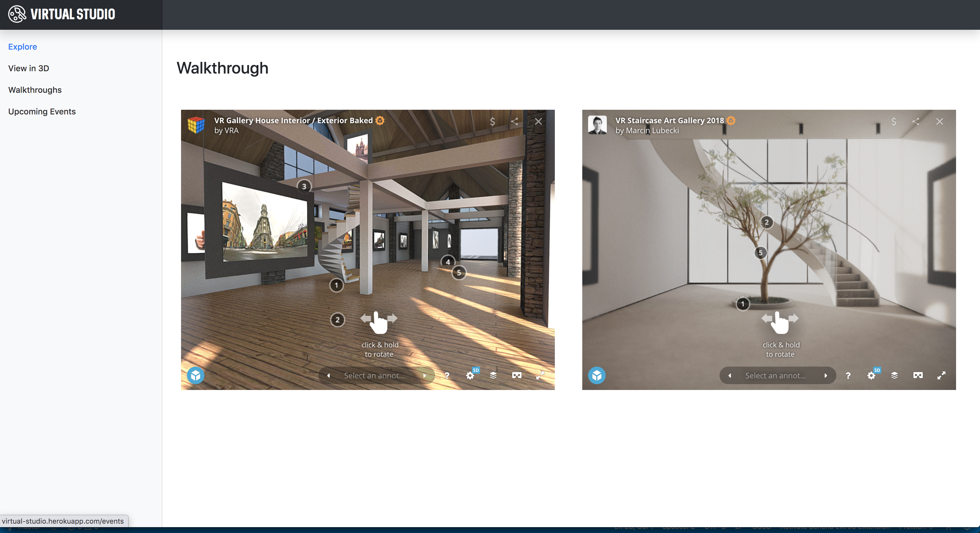Click the help question mark in Gallery House viewer
The image size is (980, 533).
point(447,376)
